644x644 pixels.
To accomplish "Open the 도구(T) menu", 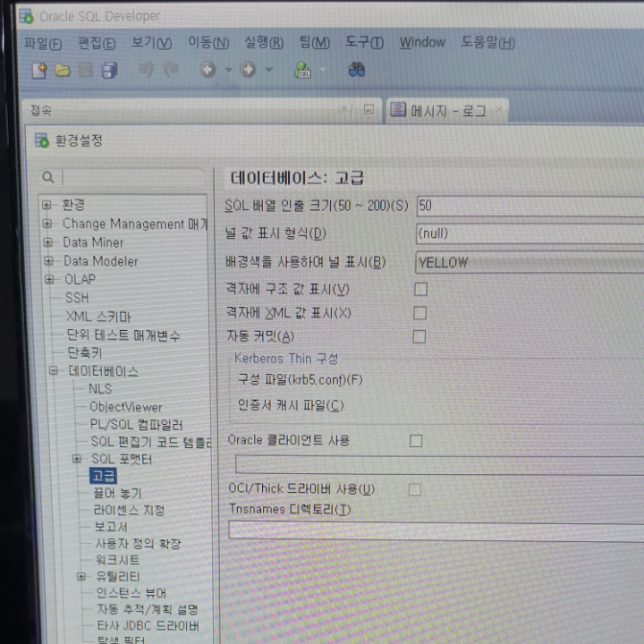I will pyautogui.click(x=364, y=42).
